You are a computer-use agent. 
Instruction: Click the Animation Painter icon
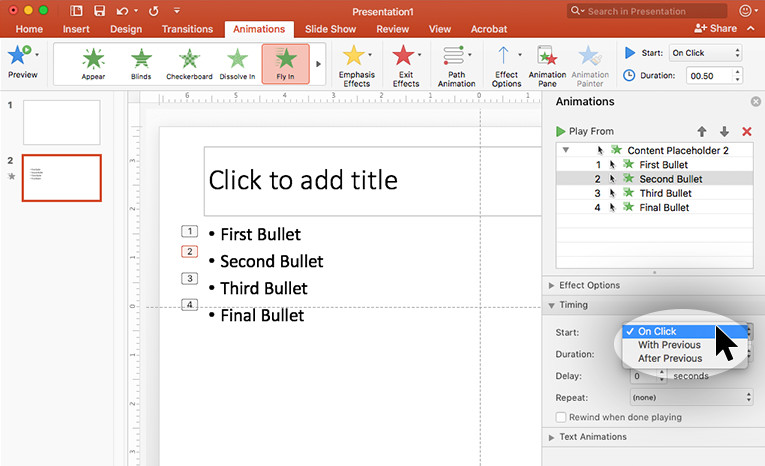coord(590,56)
